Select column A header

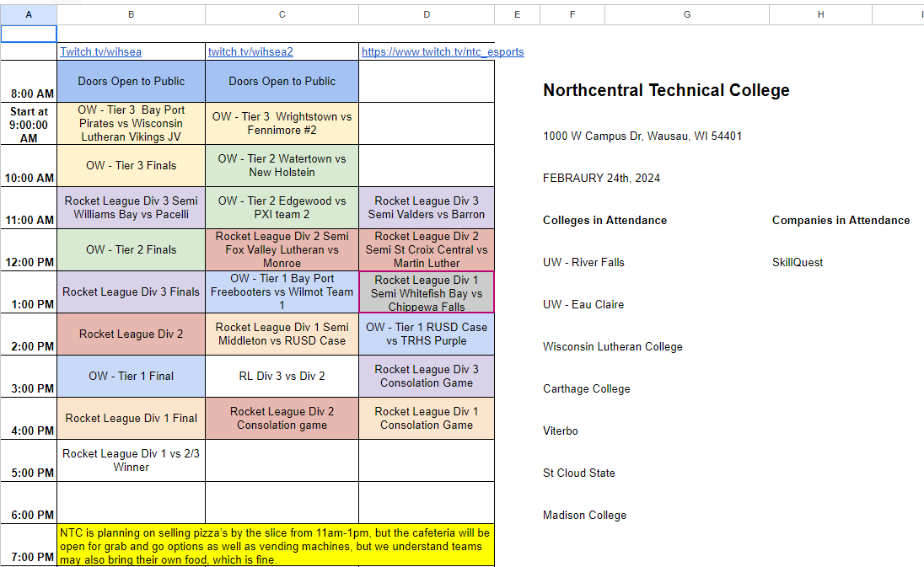point(29,14)
